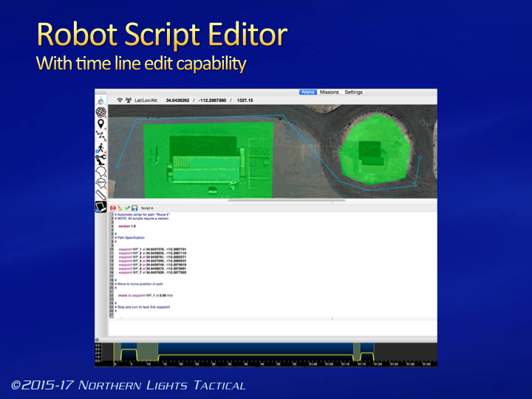532x399 pixels.
Task: Switch to the Missions tab
Action: (x=329, y=92)
